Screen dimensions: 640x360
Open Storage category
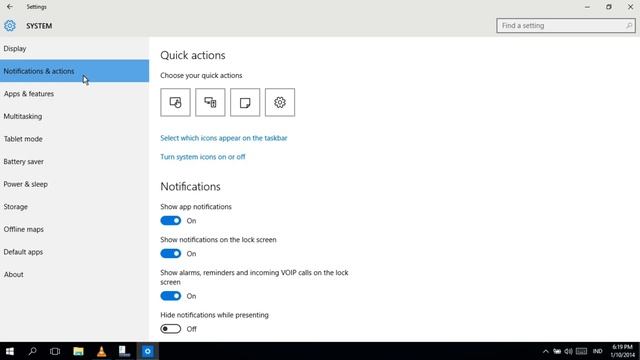tap(74, 207)
